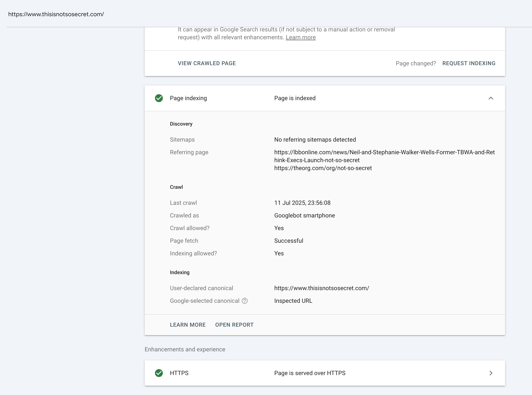Open the Learn more link in description
The height and width of the screenshot is (395, 532).
point(300,38)
